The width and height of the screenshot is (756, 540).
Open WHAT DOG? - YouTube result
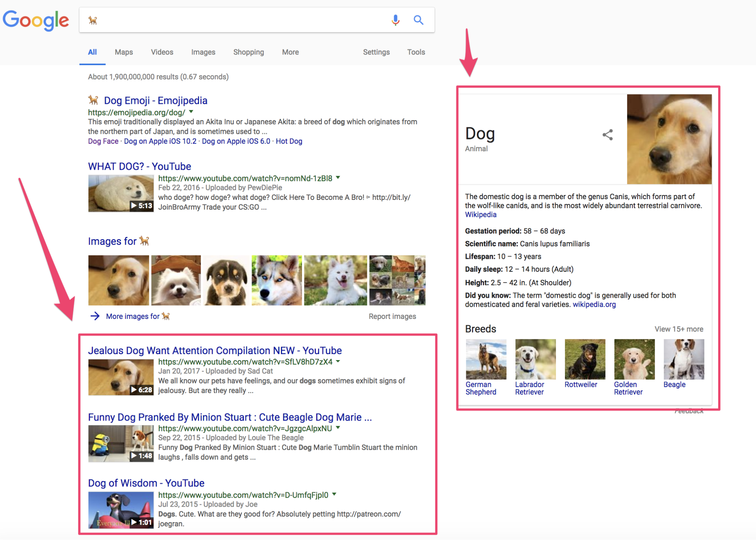[139, 166]
